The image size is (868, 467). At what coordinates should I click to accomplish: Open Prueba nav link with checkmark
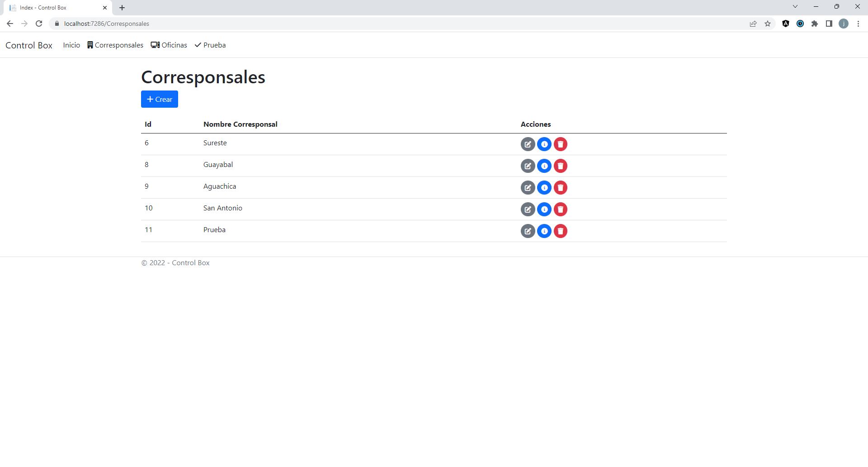[210, 45]
